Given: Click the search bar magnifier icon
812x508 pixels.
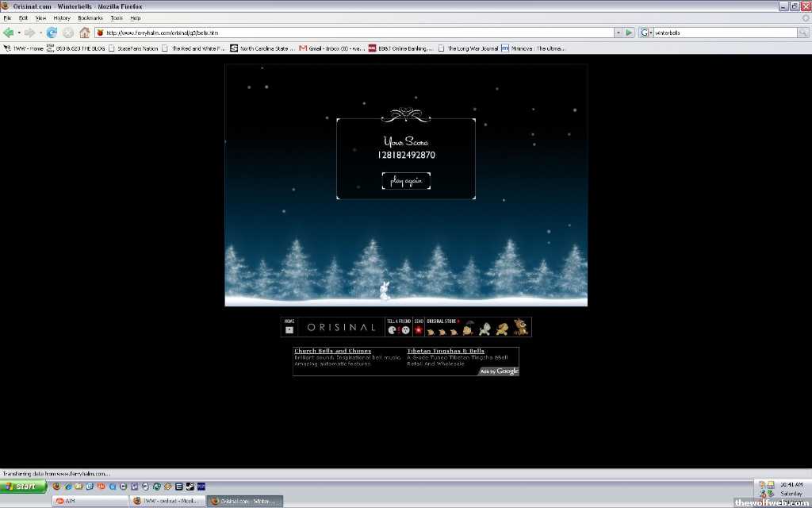Looking at the screenshot, I should (x=802, y=33).
